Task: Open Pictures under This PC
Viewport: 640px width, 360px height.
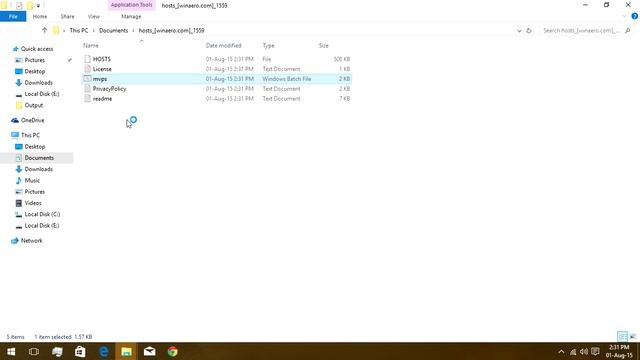Action: click(x=35, y=192)
